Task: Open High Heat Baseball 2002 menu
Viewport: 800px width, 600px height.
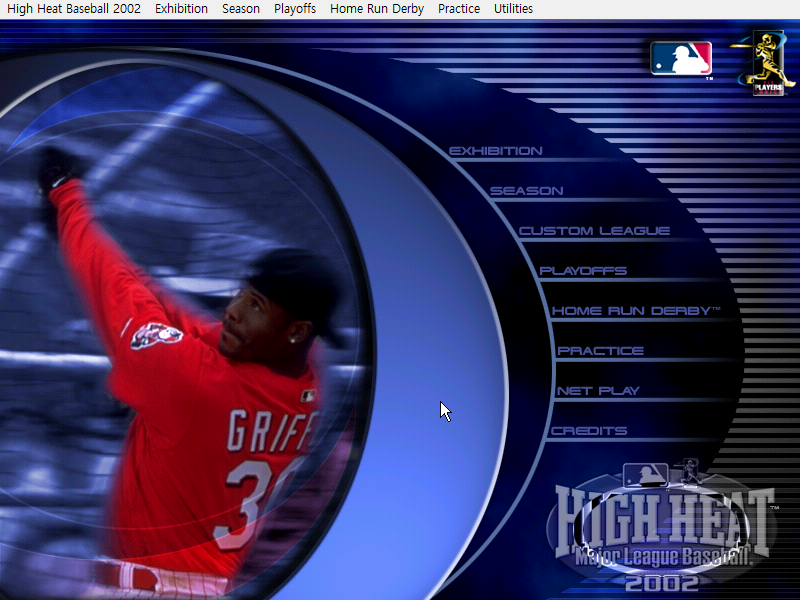Action: point(74,9)
